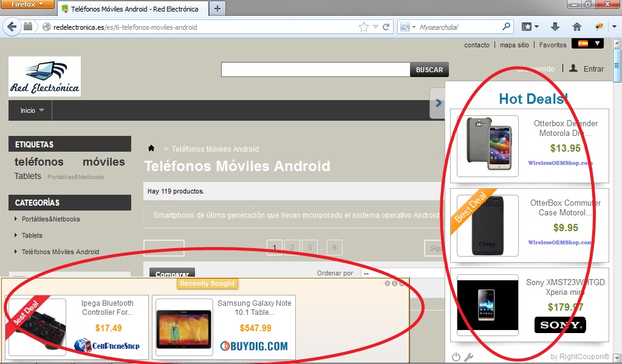
Task: Go to page 6 of products
Action: point(335,248)
